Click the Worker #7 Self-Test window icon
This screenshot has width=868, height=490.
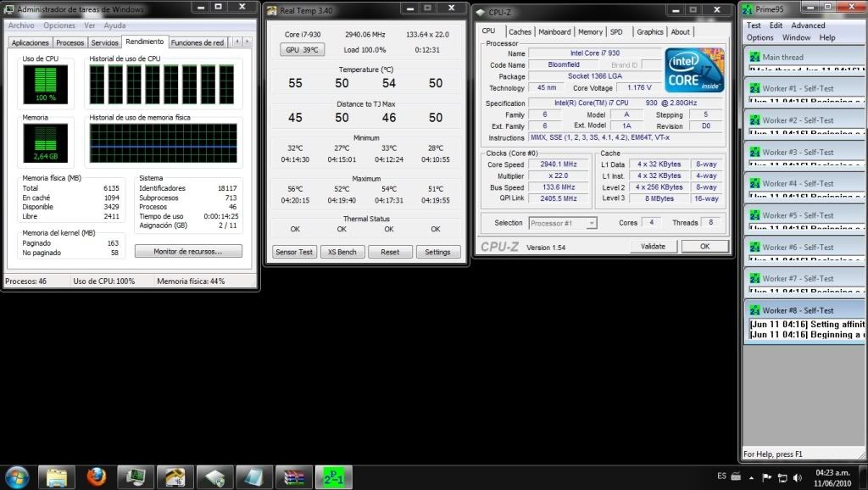click(754, 279)
